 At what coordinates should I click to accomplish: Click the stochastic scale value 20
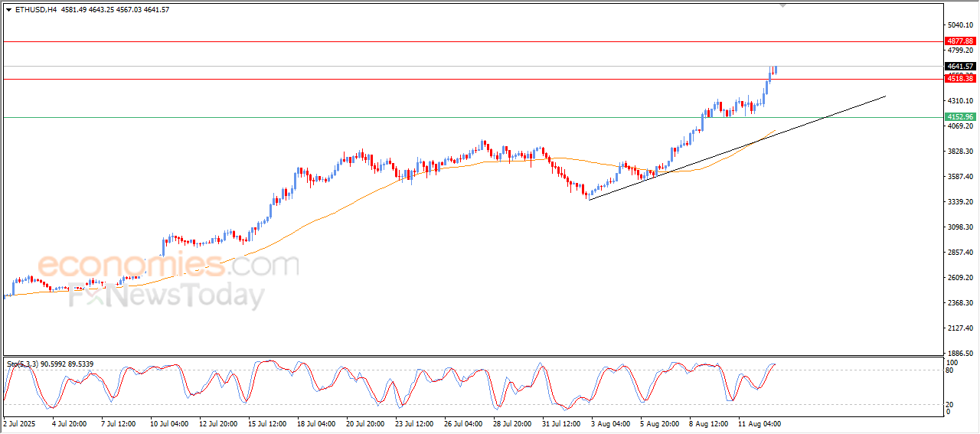point(950,404)
